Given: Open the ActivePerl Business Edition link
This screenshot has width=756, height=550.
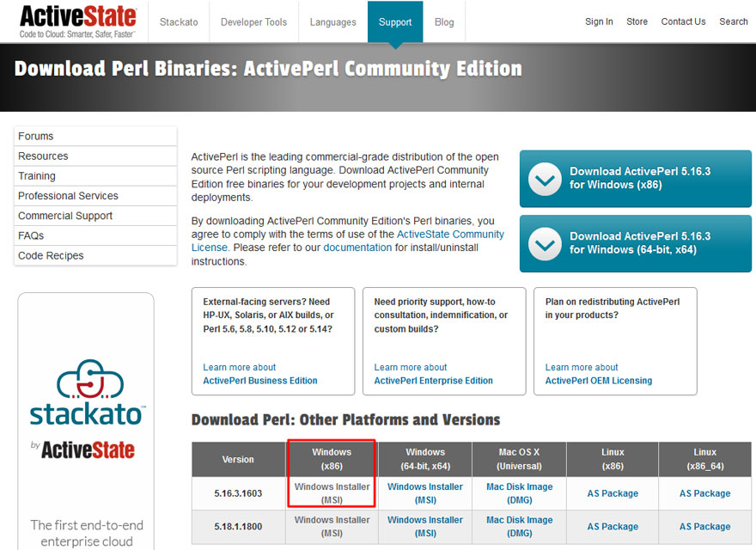Looking at the screenshot, I should click(259, 381).
